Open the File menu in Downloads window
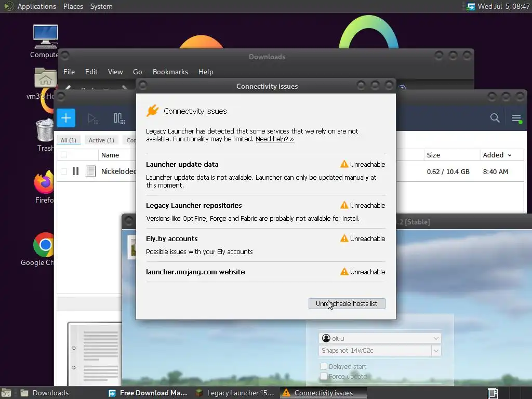 click(69, 72)
